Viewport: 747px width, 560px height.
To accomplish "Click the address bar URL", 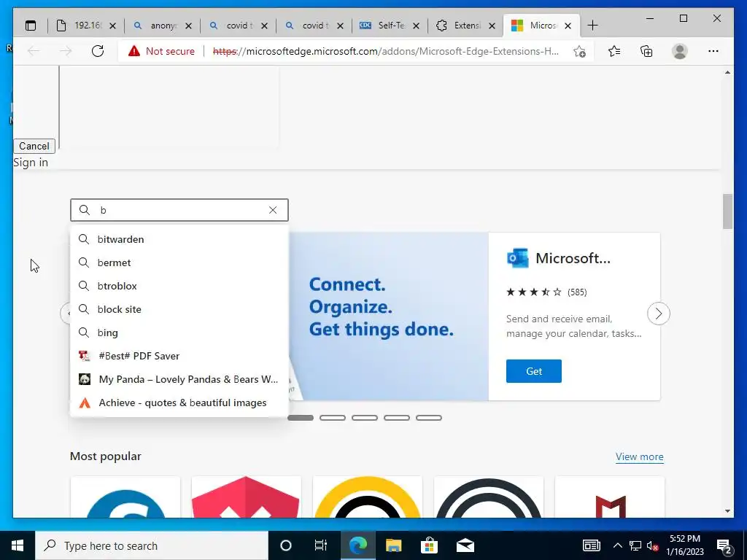I will (386, 51).
